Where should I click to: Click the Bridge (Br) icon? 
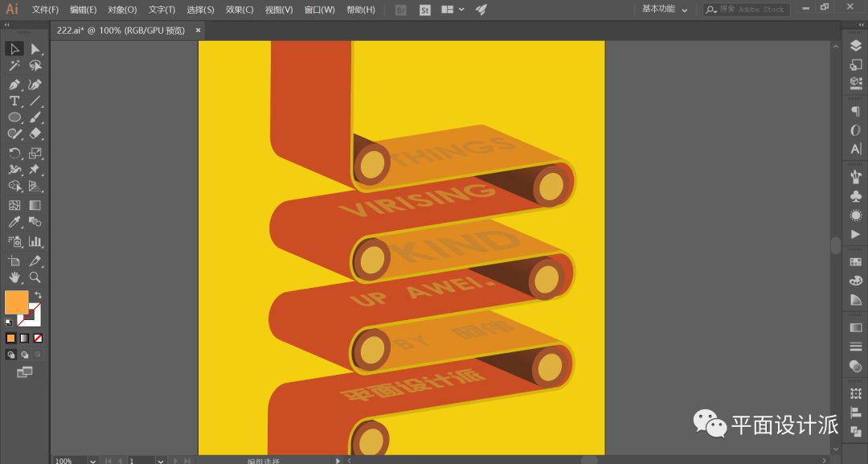click(x=401, y=10)
